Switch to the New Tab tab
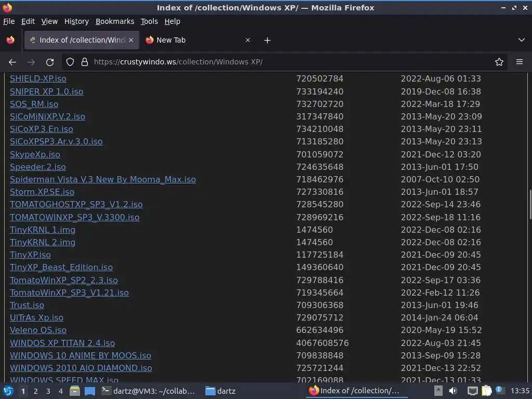532x399 pixels. click(x=198, y=40)
